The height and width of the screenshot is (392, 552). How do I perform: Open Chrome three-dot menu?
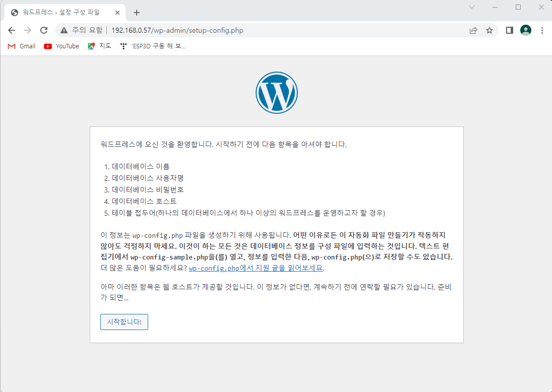coord(542,30)
